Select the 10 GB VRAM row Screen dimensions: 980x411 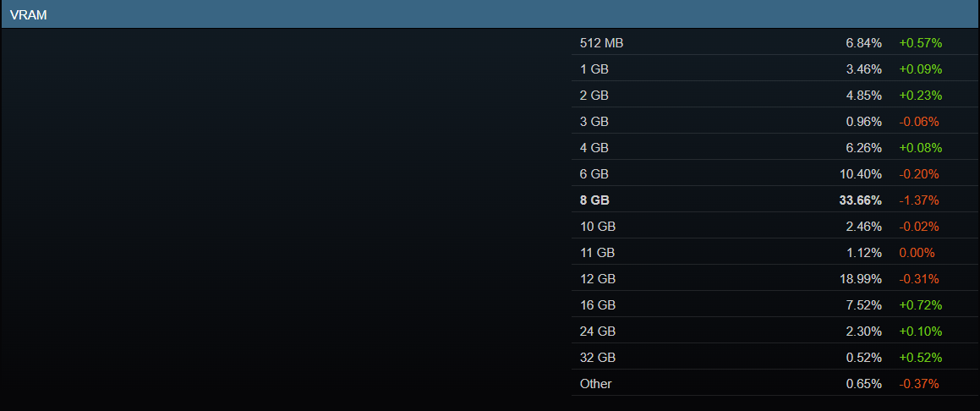tap(598, 227)
